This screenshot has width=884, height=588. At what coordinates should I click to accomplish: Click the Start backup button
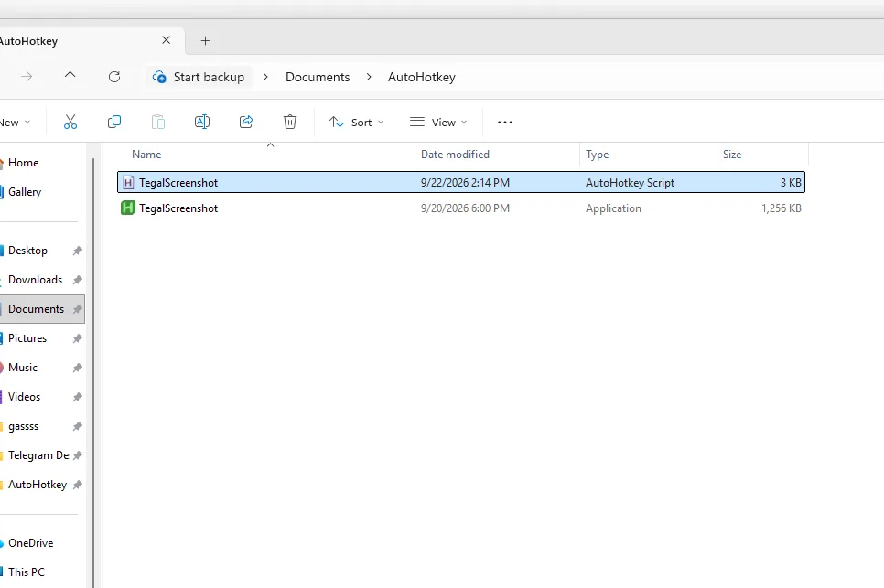coord(199,77)
